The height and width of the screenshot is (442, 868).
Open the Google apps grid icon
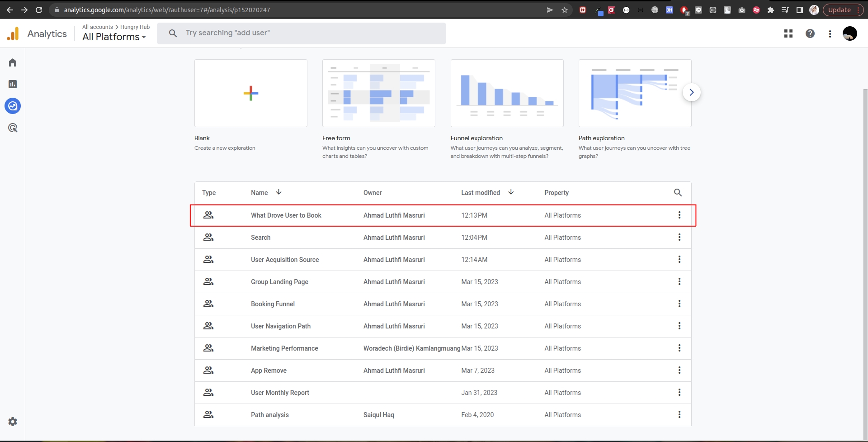pyautogui.click(x=788, y=33)
